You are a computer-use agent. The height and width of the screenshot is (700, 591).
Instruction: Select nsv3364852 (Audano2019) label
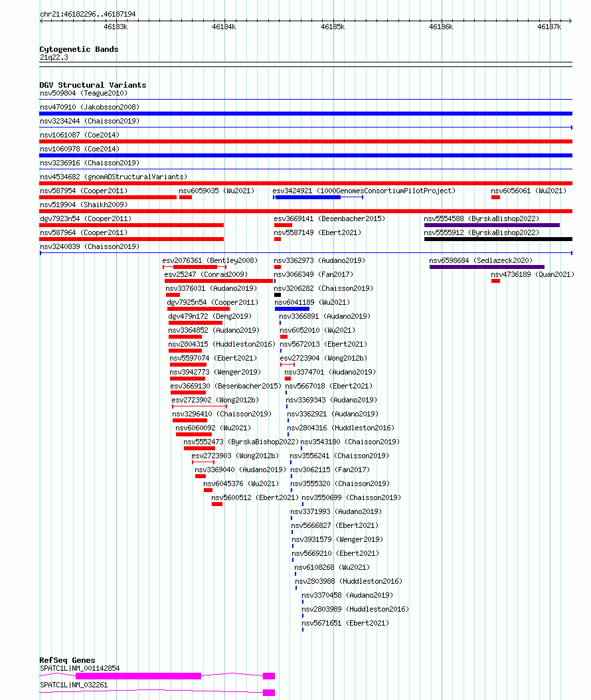coord(214,330)
